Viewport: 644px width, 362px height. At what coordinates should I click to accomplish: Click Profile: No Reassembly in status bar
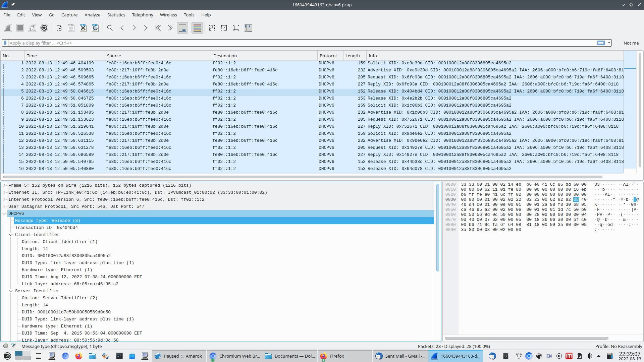619,346
